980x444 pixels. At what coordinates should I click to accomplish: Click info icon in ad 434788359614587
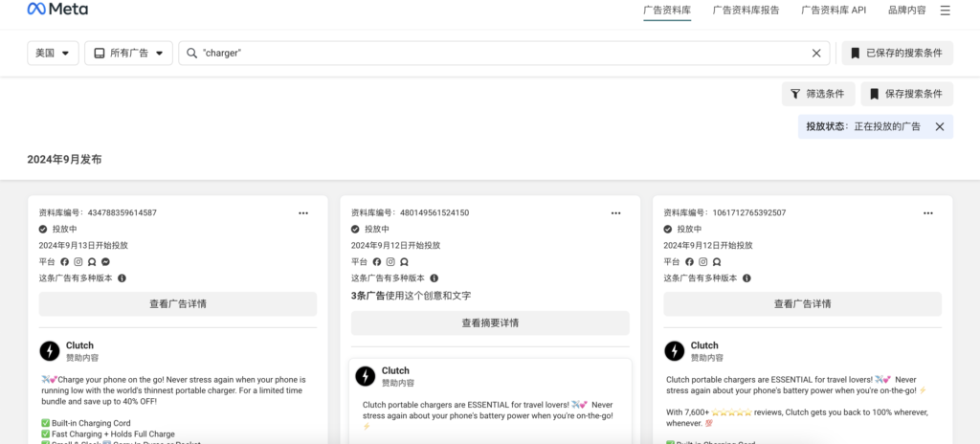pyautogui.click(x=122, y=278)
